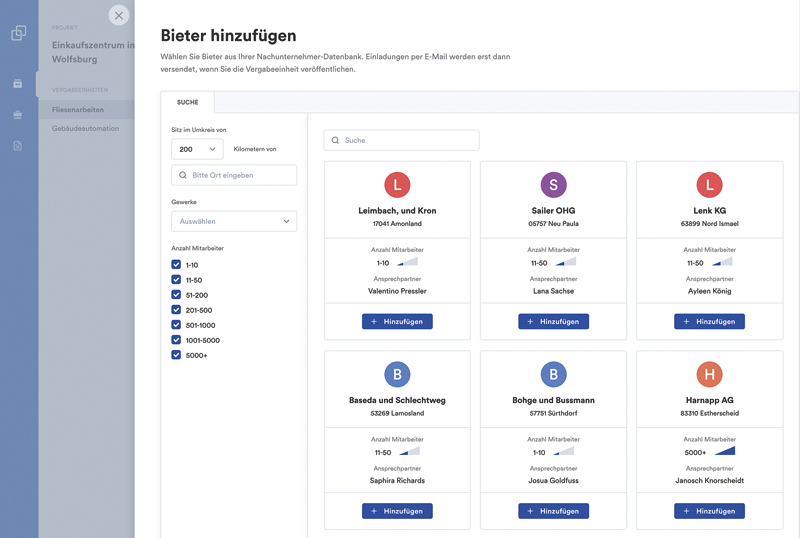
Task: Add Lenk KG with Hinzufügen button
Action: [x=709, y=322]
